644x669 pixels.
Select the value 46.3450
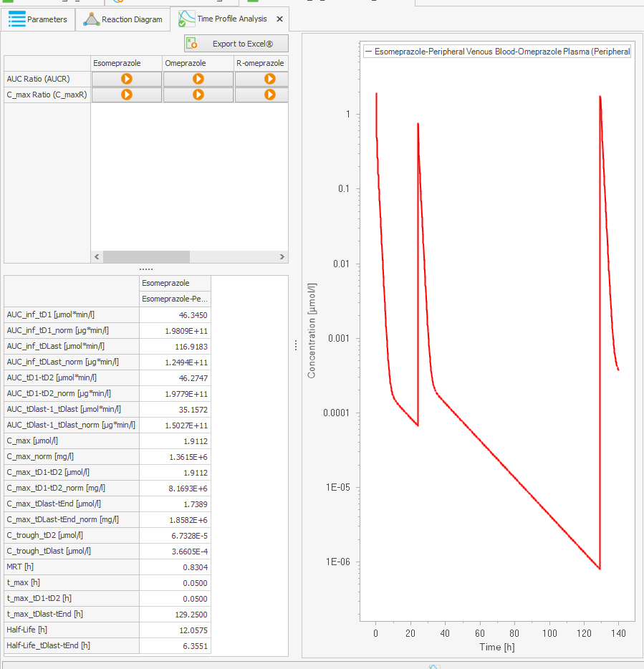[175, 315]
